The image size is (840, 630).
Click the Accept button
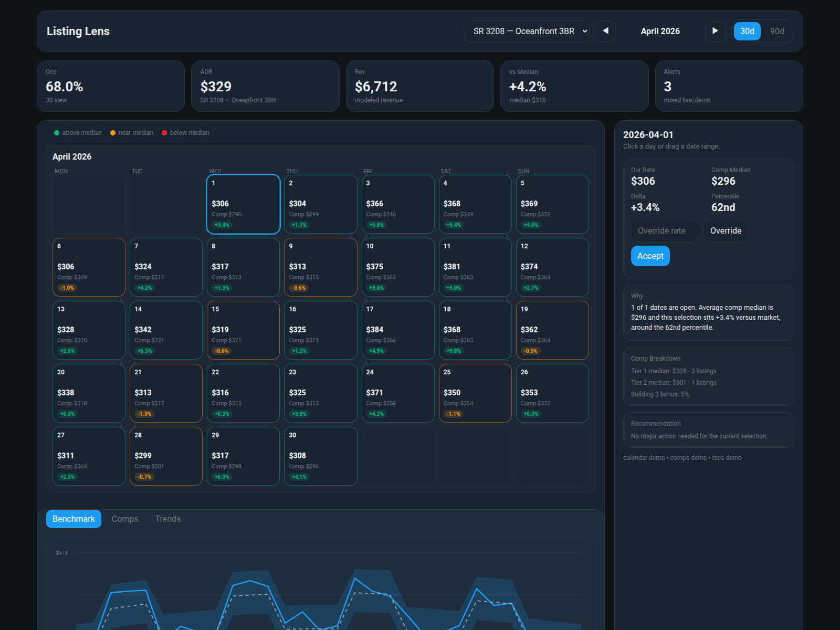coord(650,256)
